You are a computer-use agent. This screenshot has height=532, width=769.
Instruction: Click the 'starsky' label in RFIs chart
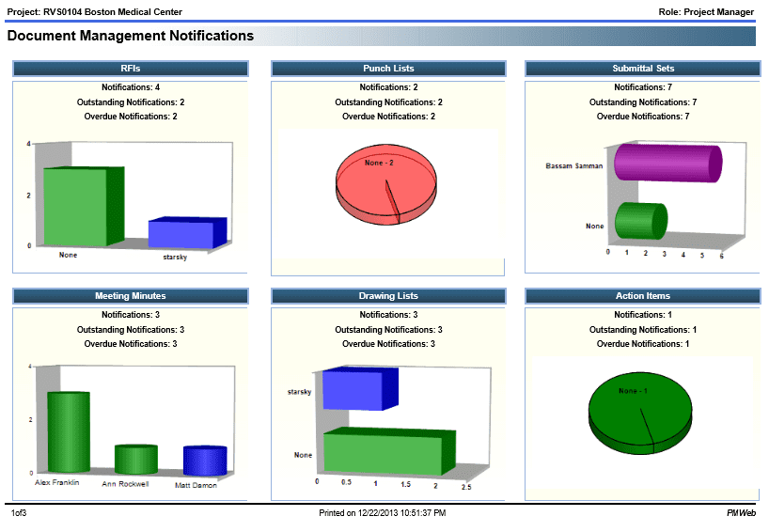pos(175,257)
